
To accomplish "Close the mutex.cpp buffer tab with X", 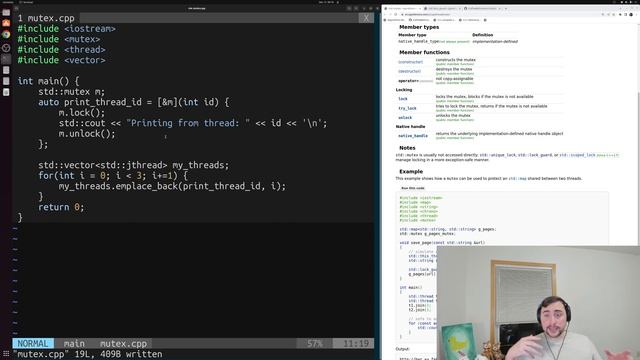I will point(366,18).
